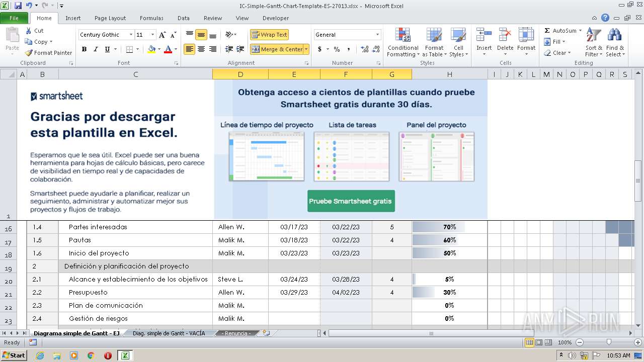Image resolution: width=644 pixels, height=362 pixels.
Task: Toggle Align Text Left
Action: pyautogui.click(x=190, y=49)
